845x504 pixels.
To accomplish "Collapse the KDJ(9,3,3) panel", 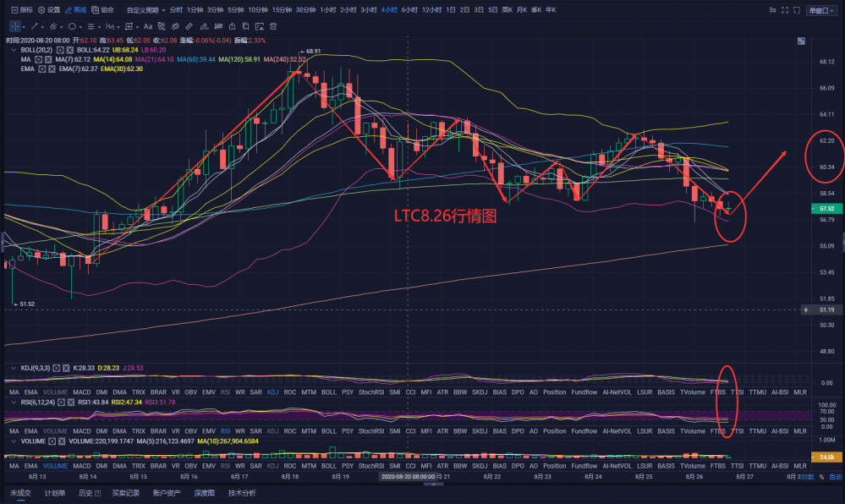I will tap(14, 368).
